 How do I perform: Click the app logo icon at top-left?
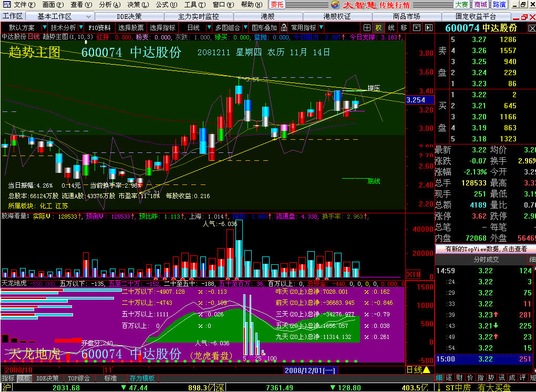(x=6, y=4)
